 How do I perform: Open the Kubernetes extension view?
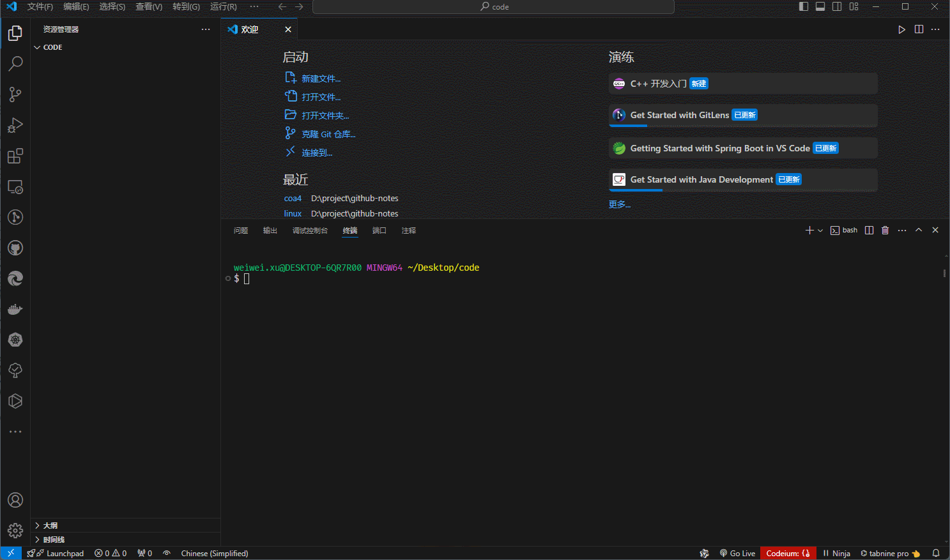coord(15,340)
